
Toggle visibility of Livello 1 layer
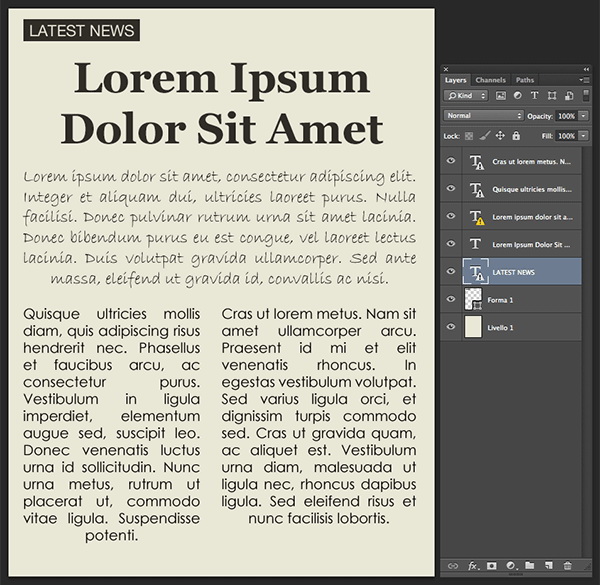pyautogui.click(x=451, y=326)
